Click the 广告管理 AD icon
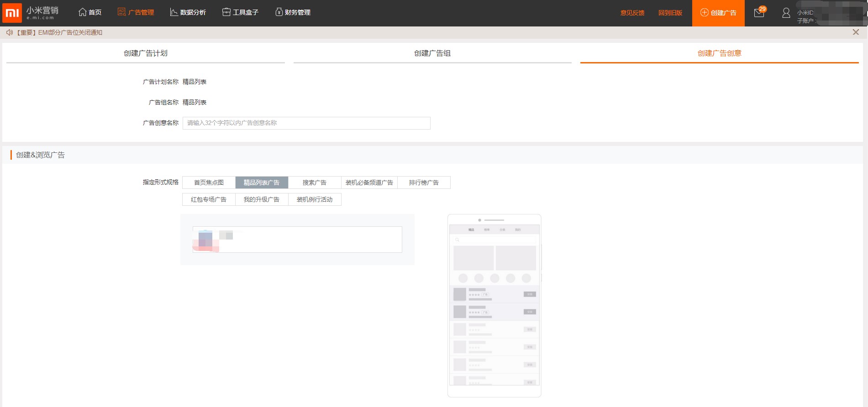Screen dimensions: 868x407 [x=122, y=12]
